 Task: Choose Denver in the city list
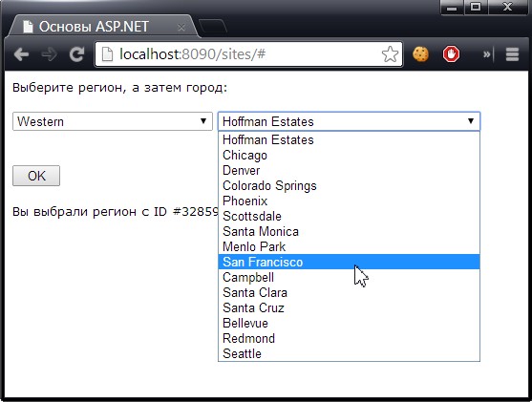[349, 170]
